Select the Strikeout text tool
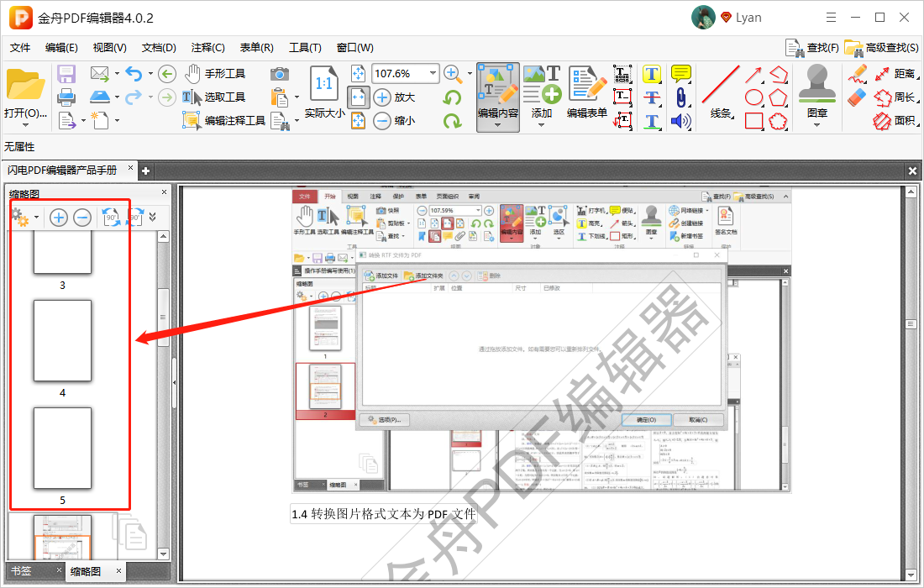This screenshot has width=924, height=588. tap(652, 97)
